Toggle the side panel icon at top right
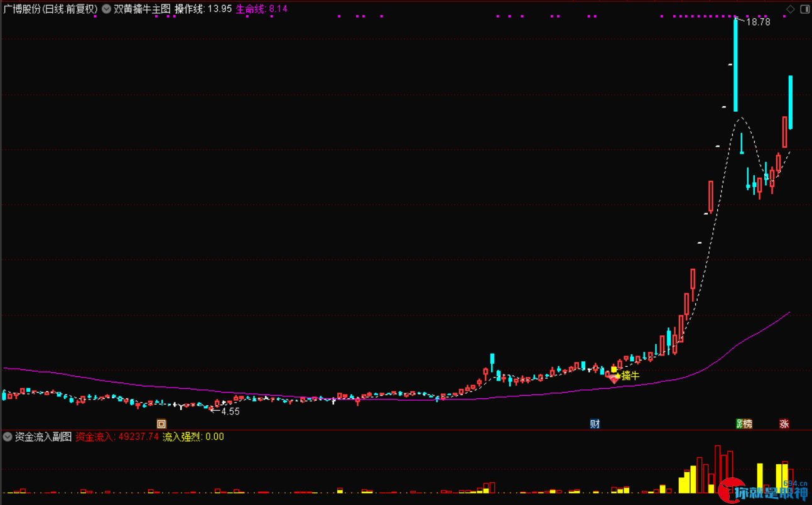This screenshot has height=505, width=812. pos(804,9)
